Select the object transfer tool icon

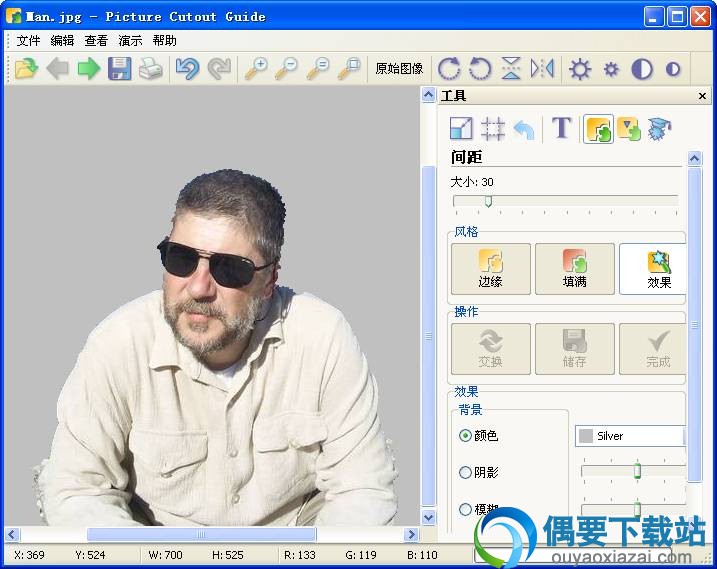point(629,128)
